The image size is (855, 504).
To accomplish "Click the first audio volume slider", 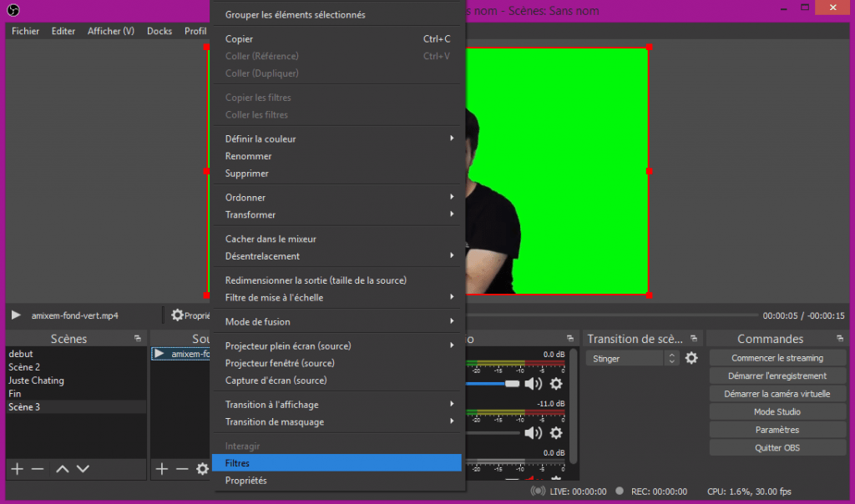I will (x=493, y=384).
